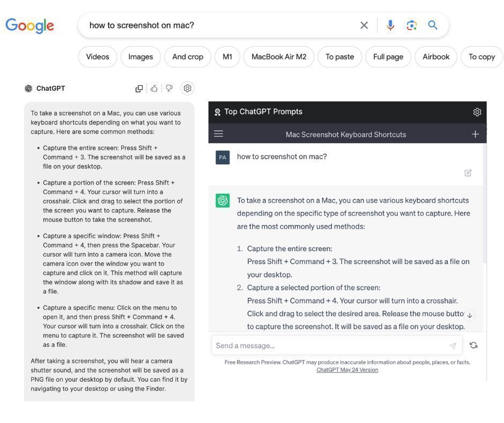Click the user question how to screenshot on mac?

(x=282, y=157)
